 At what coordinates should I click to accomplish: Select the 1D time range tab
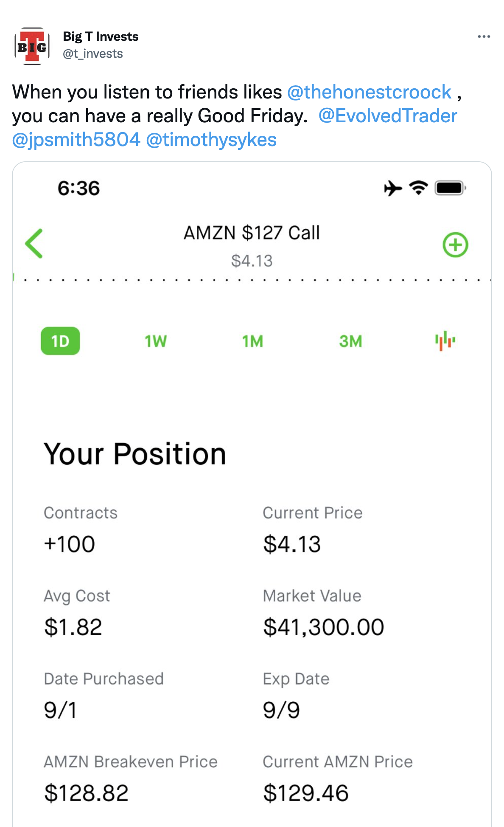pyautogui.click(x=60, y=341)
